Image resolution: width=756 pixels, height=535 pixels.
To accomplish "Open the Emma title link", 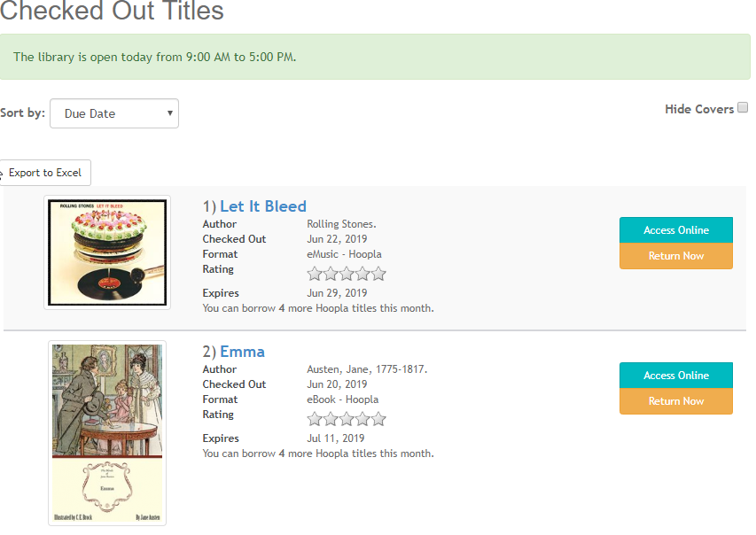I will pos(242,352).
